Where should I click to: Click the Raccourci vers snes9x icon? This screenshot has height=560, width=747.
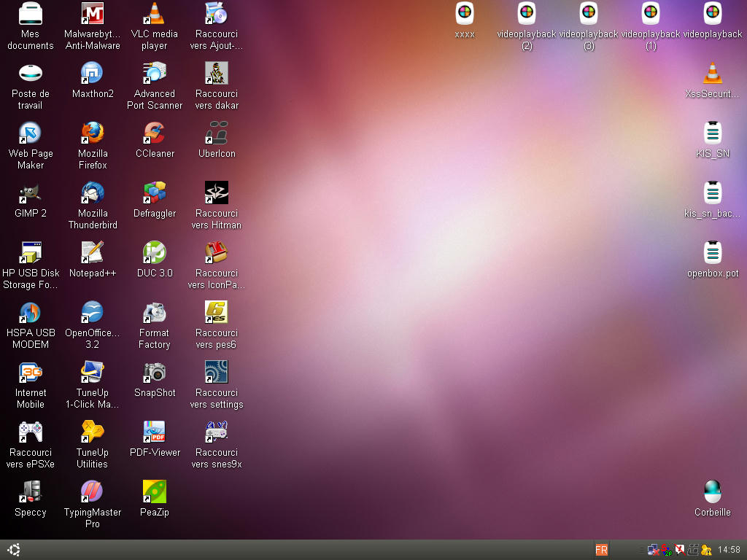point(216,432)
